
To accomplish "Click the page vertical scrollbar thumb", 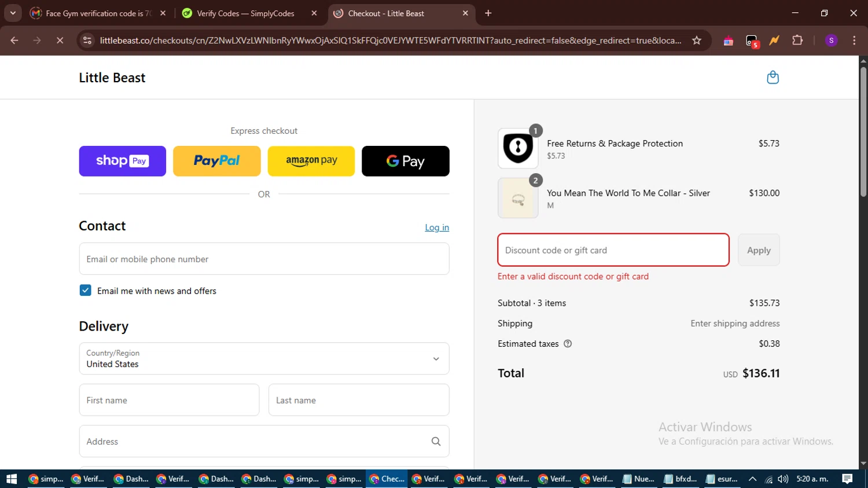I will (x=863, y=132).
